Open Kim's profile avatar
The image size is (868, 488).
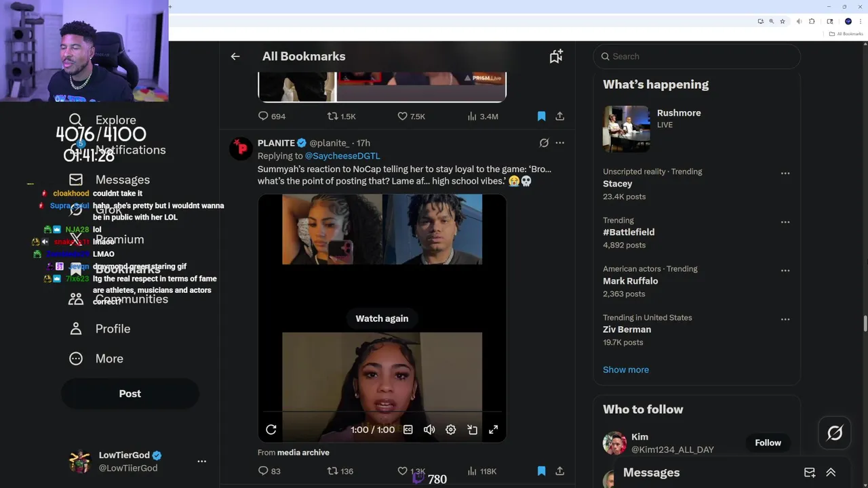point(615,443)
